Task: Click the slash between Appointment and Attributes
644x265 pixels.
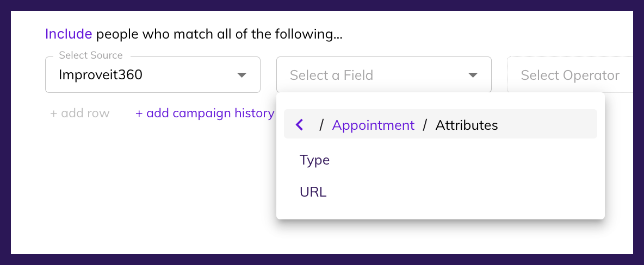Action: coord(425,125)
